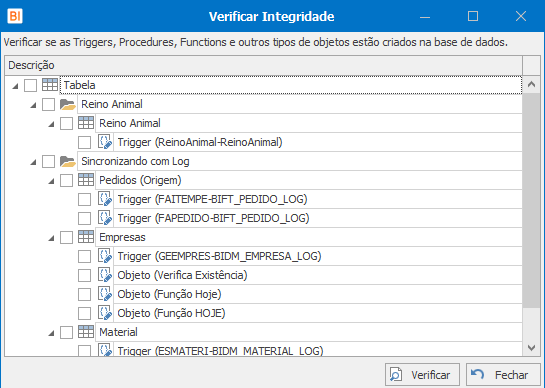Tick checkbox for Trigger (FAITEMPE-BIFT_PEDIDO_LOG)
This screenshot has width=545, height=388.
click(84, 199)
